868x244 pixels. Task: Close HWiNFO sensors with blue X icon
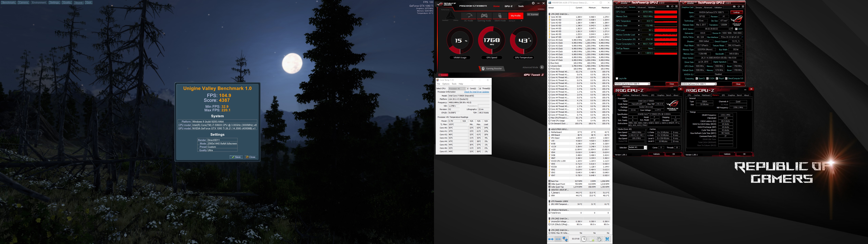[607, 239]
